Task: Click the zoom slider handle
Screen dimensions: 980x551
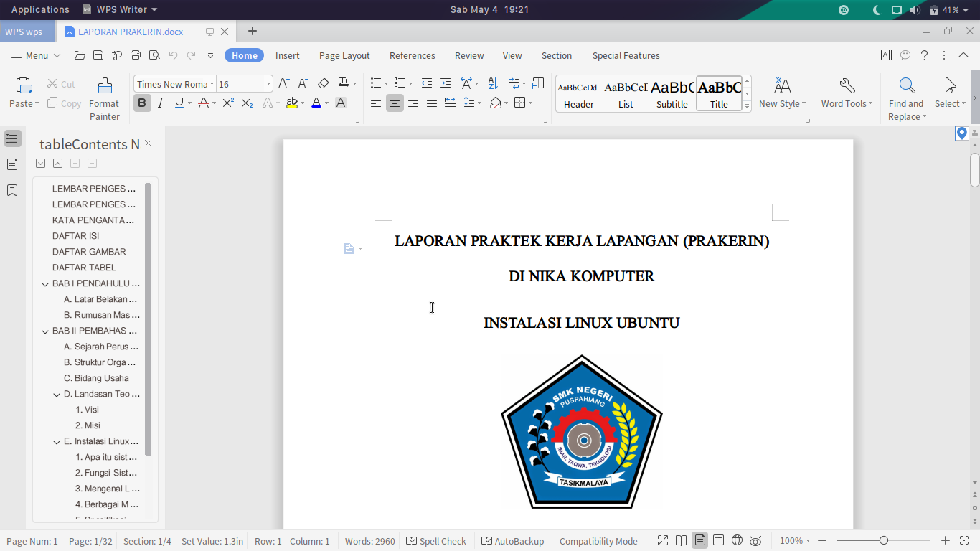Action: click(x=884, y=541)
